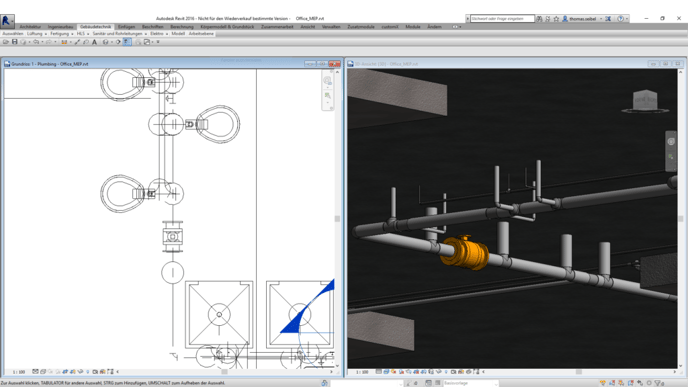The width and height of the screenshot is (688, 387).
Task: Click Detail Level icon in plan view control bar
Action: [x=35, y=372]
